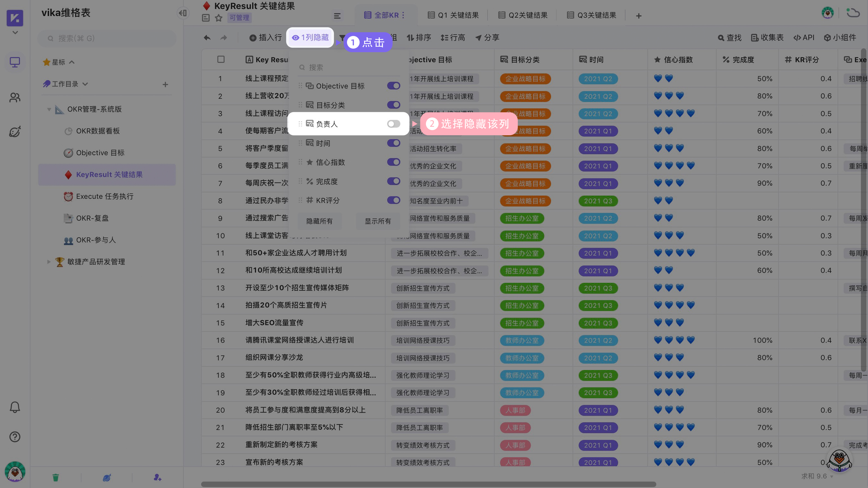The height and width of the screenshot is (488, 868).
Task: Expand the 敏捷产品研发管理 folder
Action: pyautogui.click(x=49, y=262)
